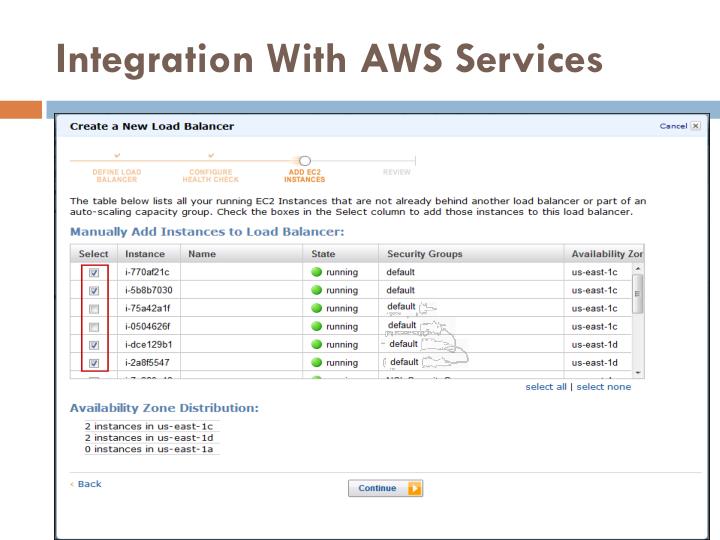The image size is (720, 540).
Task: Select the Add EC2 Instances step
Action: pos(304,175)
